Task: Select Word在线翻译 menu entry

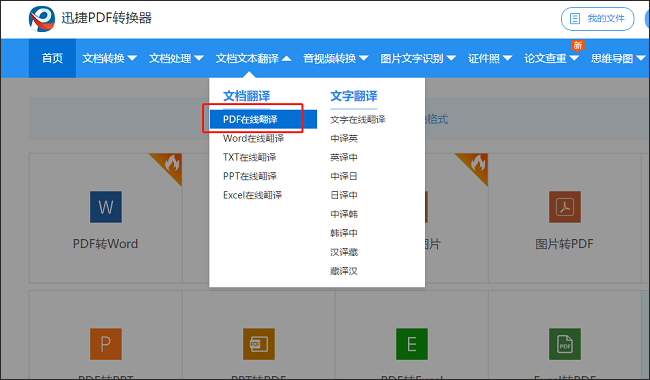Action: point(253,138)
